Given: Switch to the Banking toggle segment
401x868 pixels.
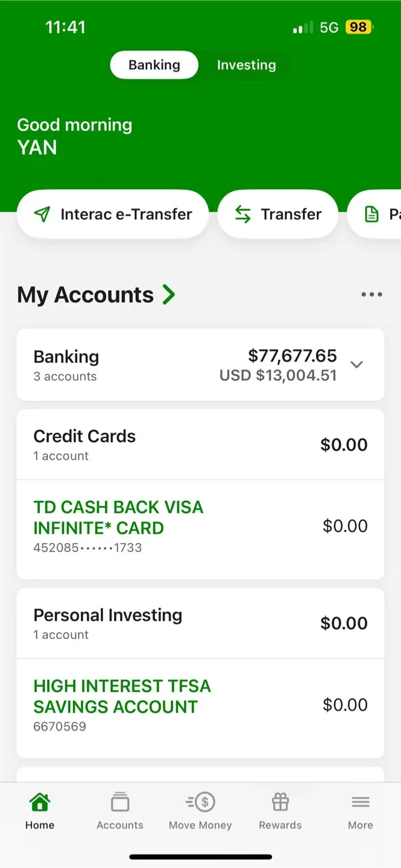Looking at the screenshot, I should pyautogui.click(x=154, y=65).
